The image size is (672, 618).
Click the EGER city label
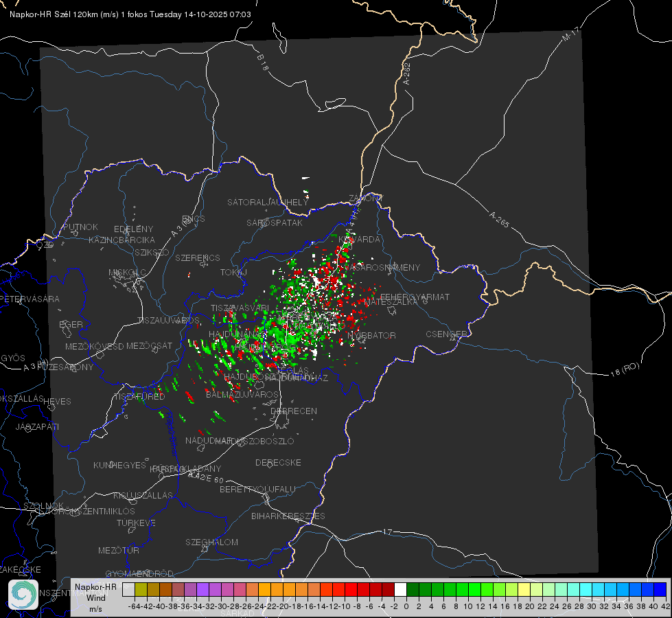point(71,324)
